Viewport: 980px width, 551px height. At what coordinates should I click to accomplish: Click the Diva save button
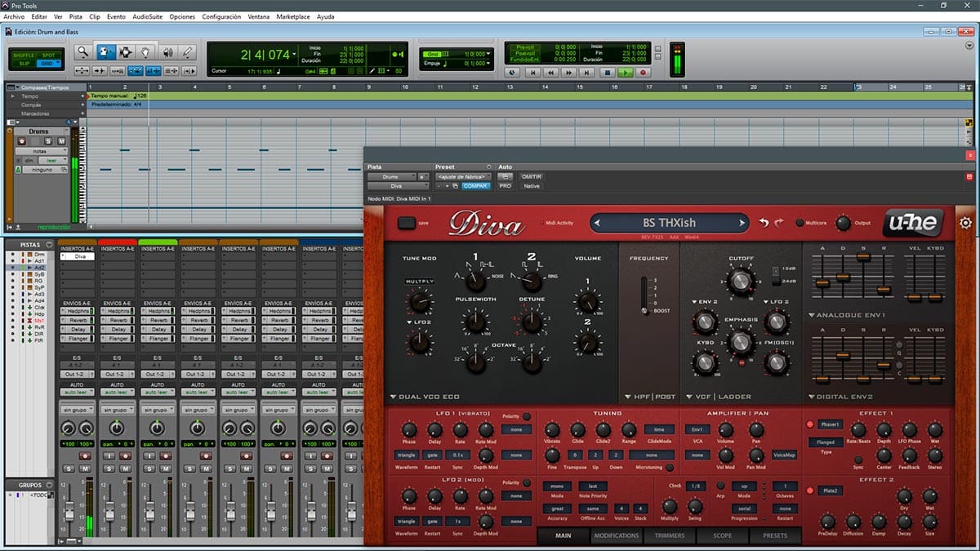[406, 222]
